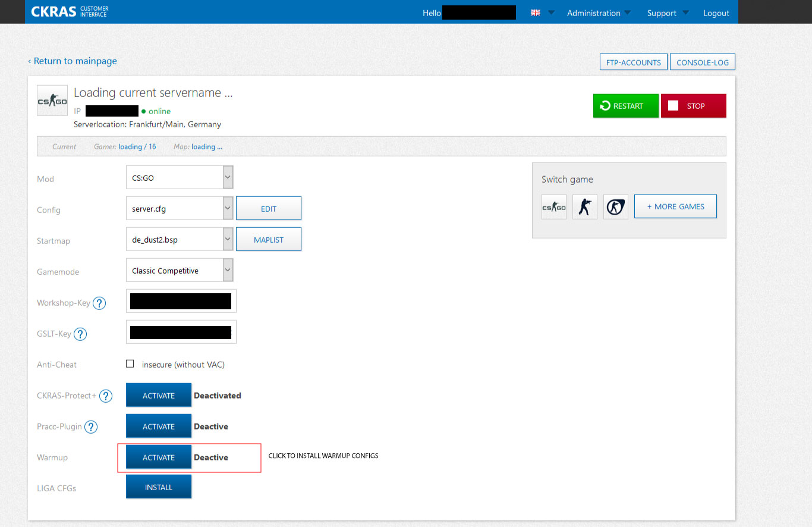Select the Half-Life lambda game icon
This screenshot has height=527, width=812.
616,207
